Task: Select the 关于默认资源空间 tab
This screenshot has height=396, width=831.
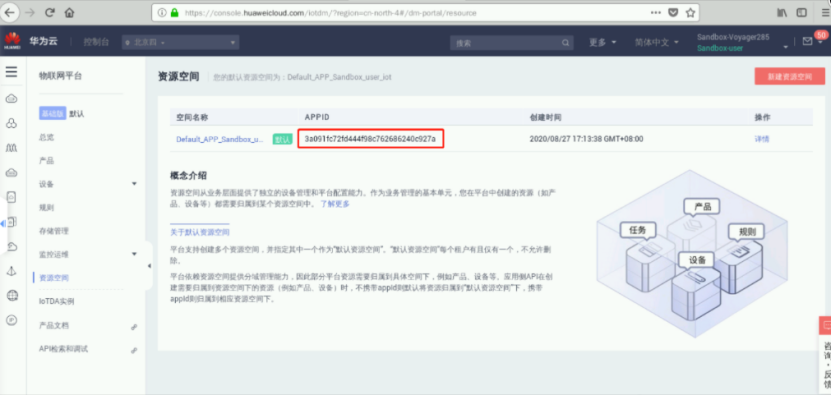Action: click(200, 232)
